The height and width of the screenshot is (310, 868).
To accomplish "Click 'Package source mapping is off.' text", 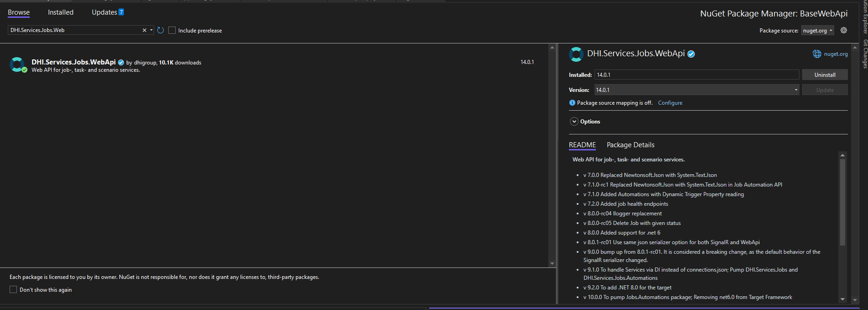I will [x=615, y=103].
